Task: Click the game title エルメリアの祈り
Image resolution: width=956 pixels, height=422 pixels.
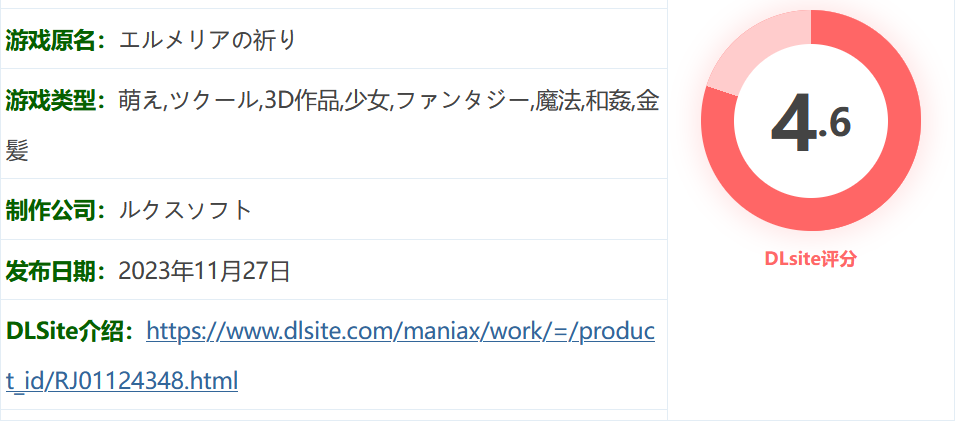Action: [x=207, y=40]
